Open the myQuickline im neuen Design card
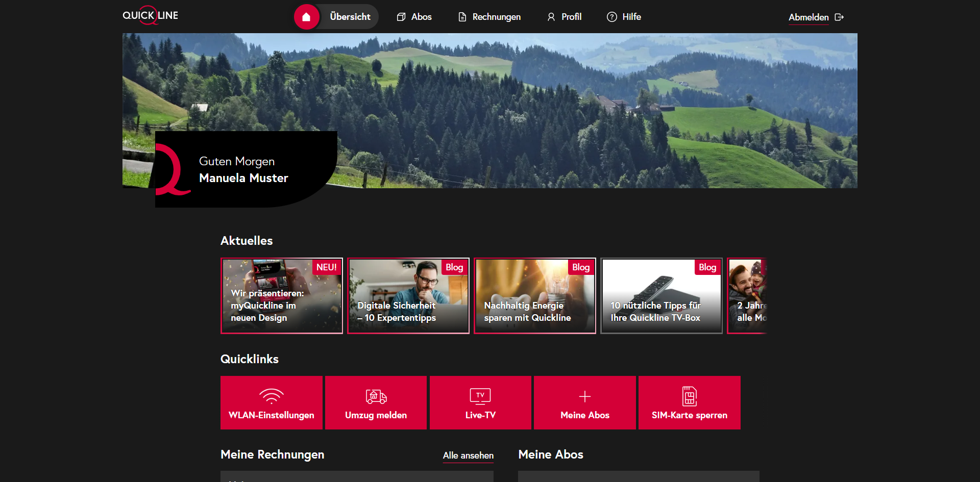Viewport: 980px width, 482px height. pos(282,296)
